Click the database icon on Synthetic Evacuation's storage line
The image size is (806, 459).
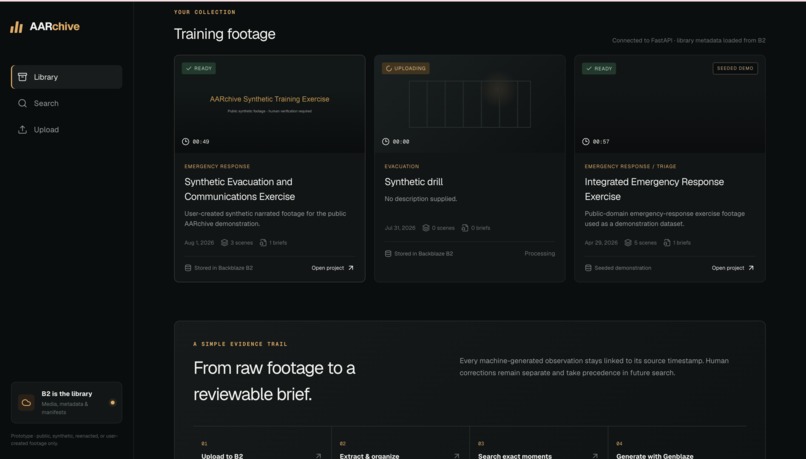[x=188, y=268]
